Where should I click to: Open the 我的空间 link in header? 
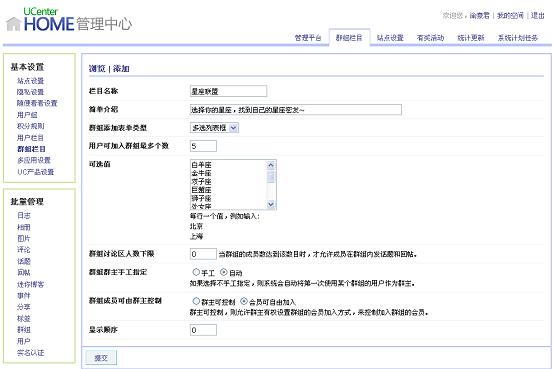(510, 16)
